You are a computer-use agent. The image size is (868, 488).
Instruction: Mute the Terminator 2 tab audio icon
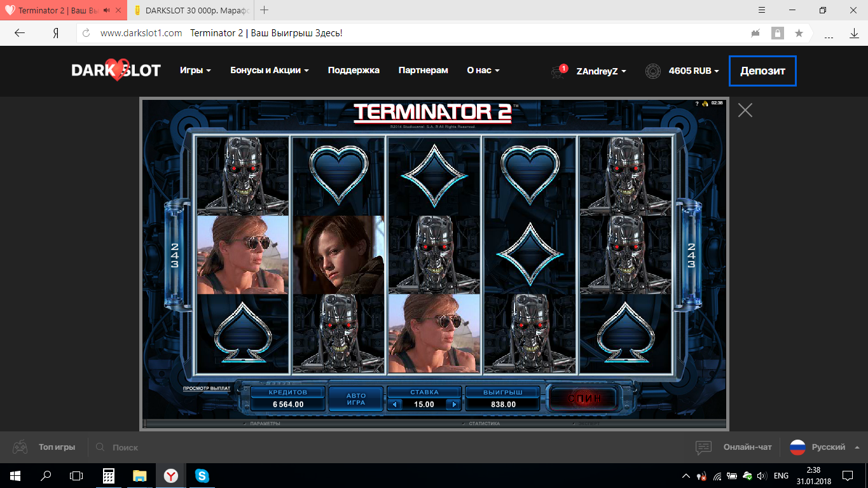point(106,10)
